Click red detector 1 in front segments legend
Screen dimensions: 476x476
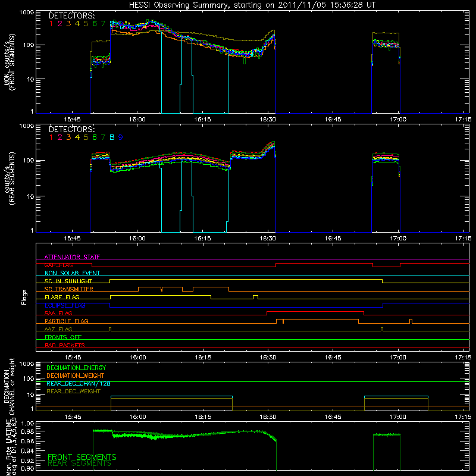[51, 24]
